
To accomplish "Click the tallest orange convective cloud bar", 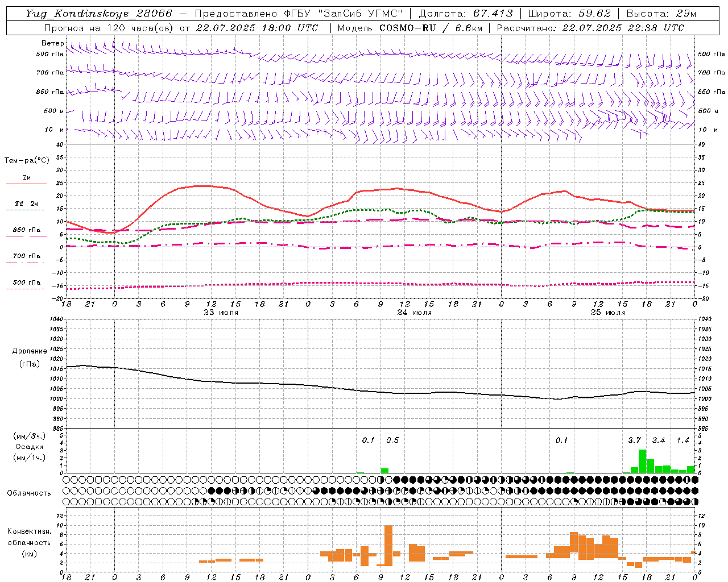I will point(388,545).
